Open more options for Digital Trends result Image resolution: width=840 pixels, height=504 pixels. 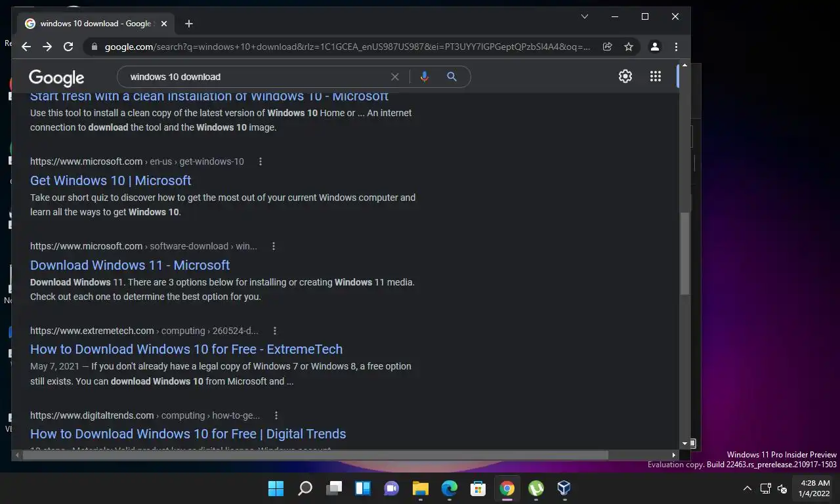coord(276,415)
